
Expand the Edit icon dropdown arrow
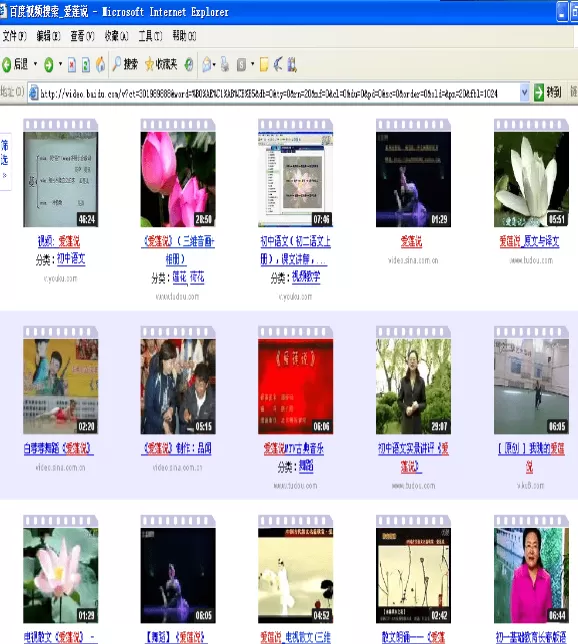coord(252,64)
